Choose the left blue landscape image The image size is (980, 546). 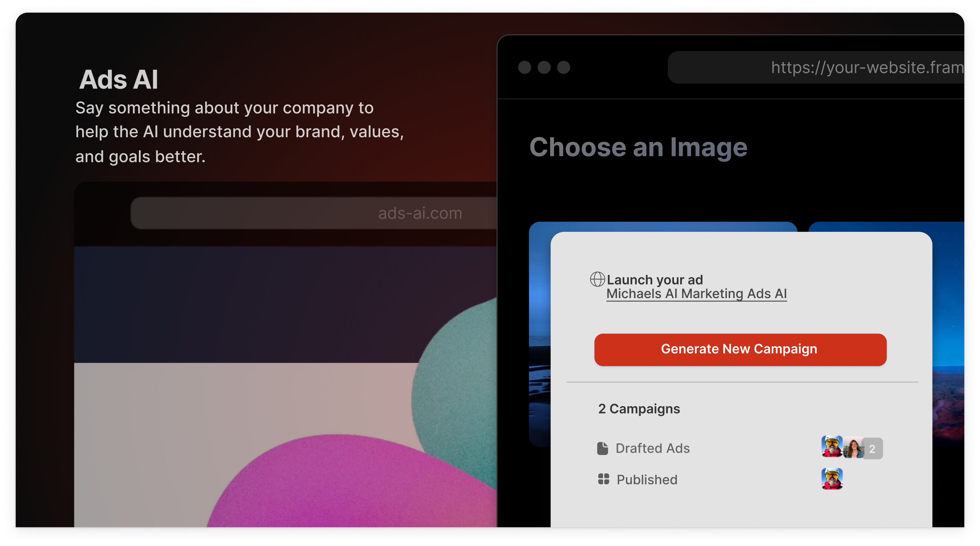539,335
